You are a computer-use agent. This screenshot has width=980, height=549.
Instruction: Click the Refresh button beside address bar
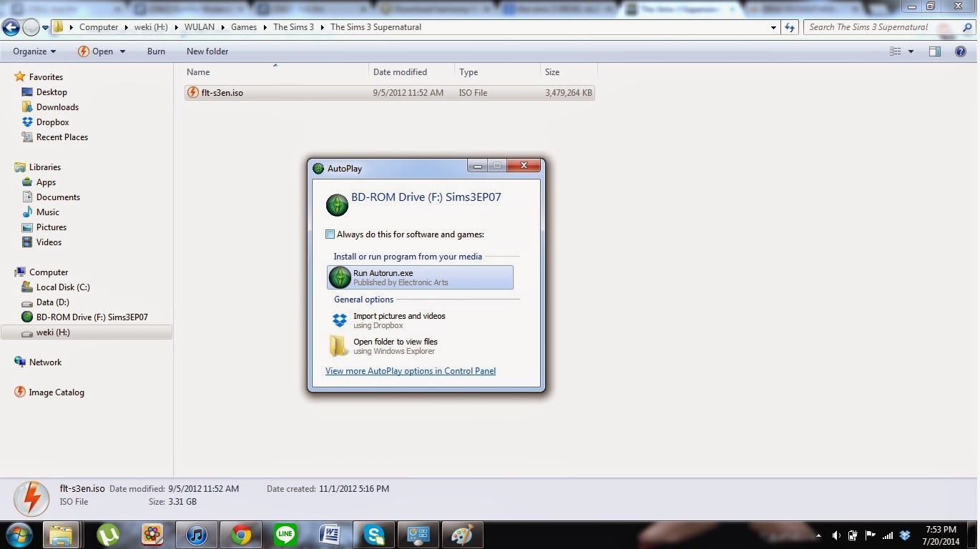(x=790, y=27)
